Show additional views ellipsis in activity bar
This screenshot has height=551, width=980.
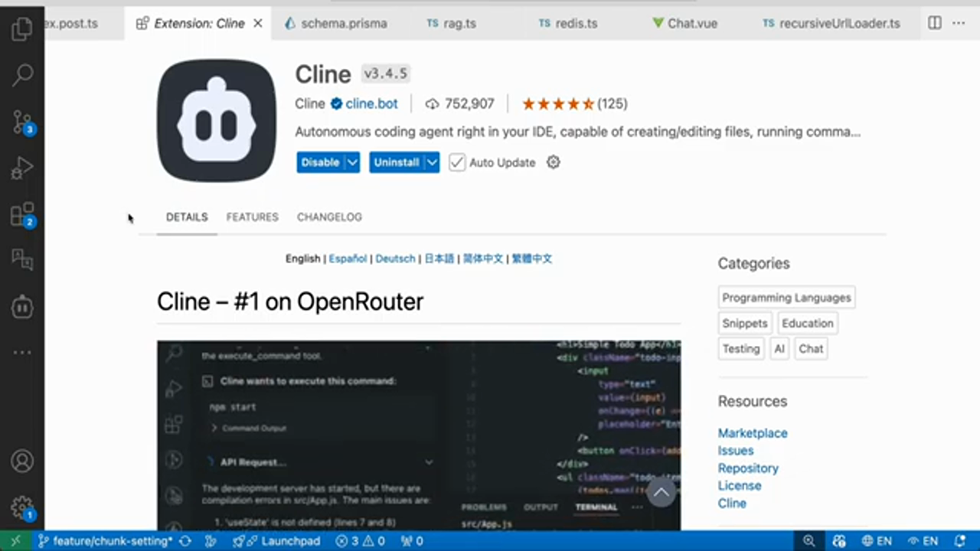(x=22, y=353)
